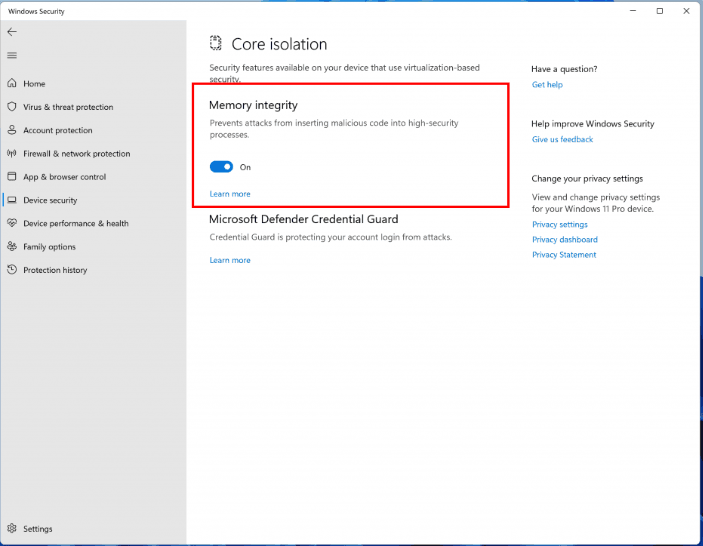Open Privacy dashboard link
Image resolution: width=703 pixels, height=546 pixels.
coord(564,239)
